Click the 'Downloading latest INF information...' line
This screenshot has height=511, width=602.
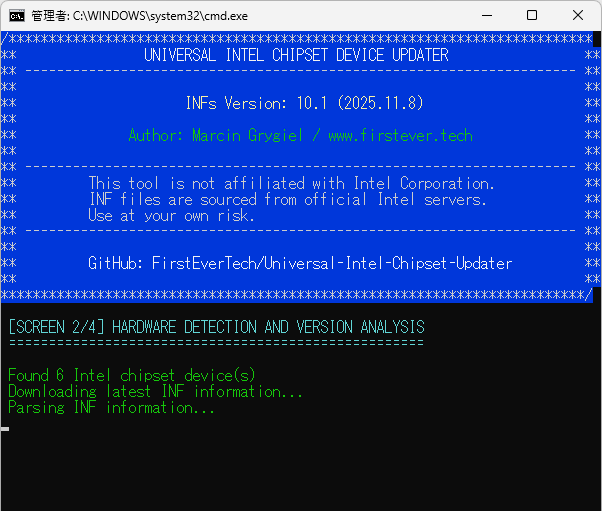(x=155, y=391)
